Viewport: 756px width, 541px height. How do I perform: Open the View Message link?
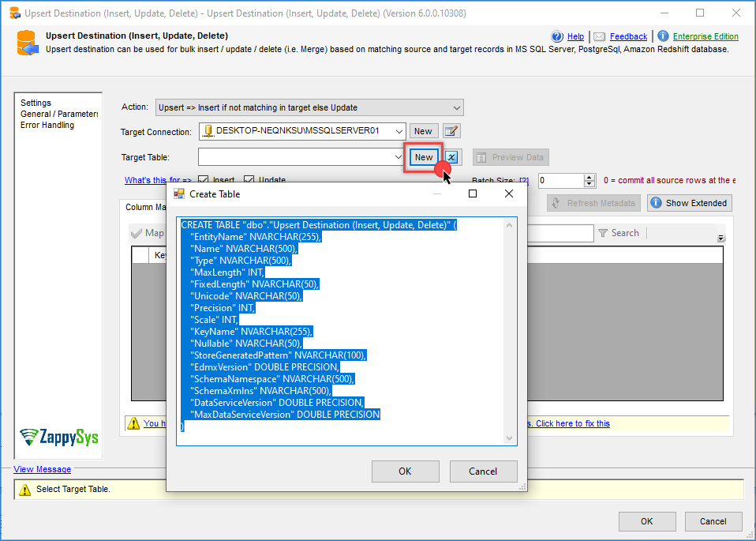pyautogui.click(x=42, y=469)
